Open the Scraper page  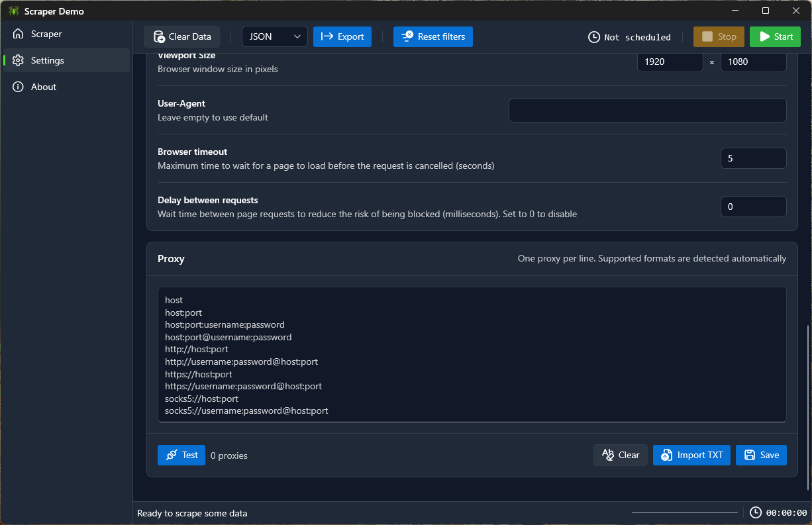(66, 34)
